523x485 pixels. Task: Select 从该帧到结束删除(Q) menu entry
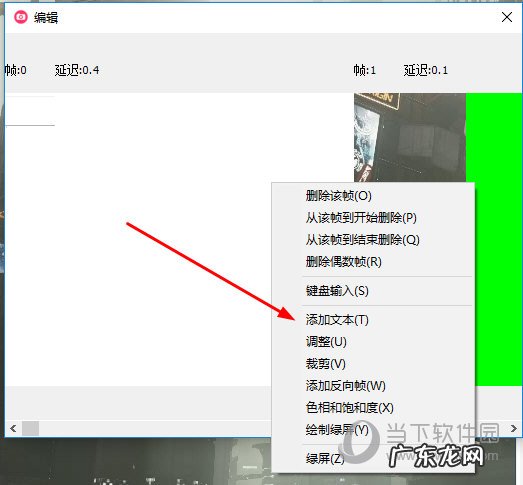pos(373,239)
